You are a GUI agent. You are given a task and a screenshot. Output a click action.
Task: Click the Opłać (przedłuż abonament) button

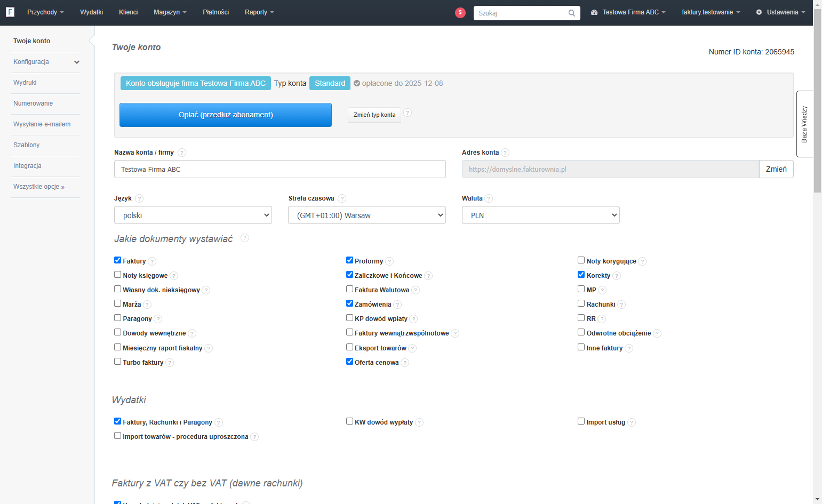(226, 115)
